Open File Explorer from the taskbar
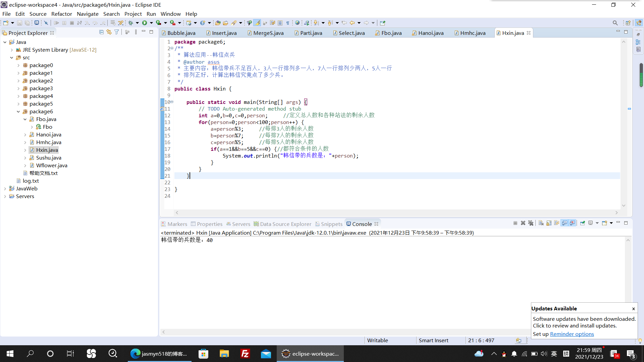This screenshot has width=644, height=362. pyautogui.click(x=224, y=354)
